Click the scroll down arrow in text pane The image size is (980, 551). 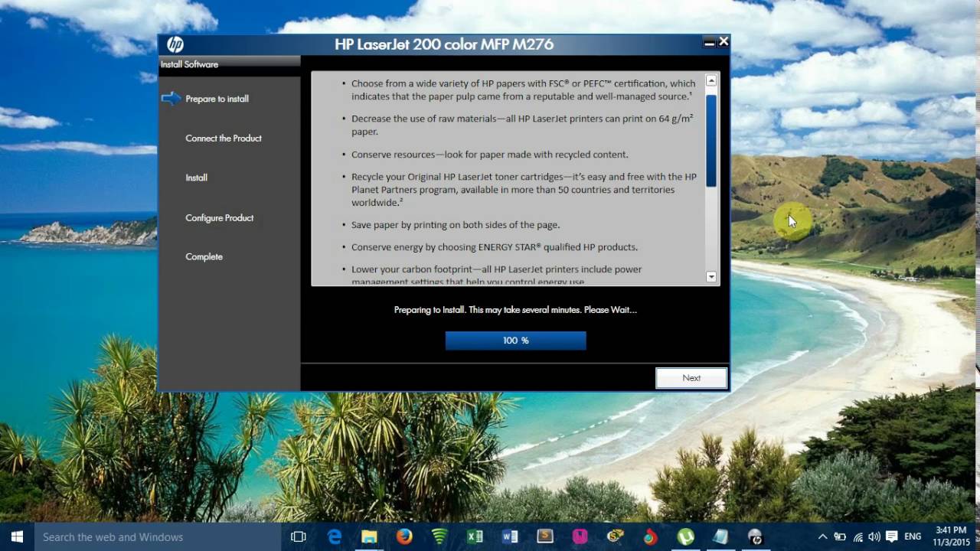tap(711, 277)
